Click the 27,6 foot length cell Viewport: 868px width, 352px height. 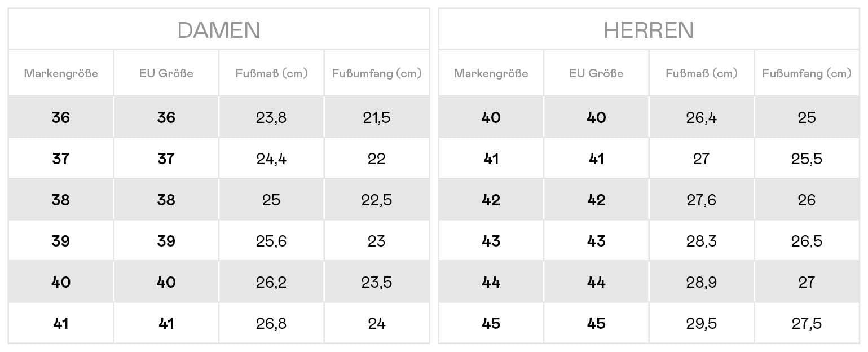coord(701,200)
